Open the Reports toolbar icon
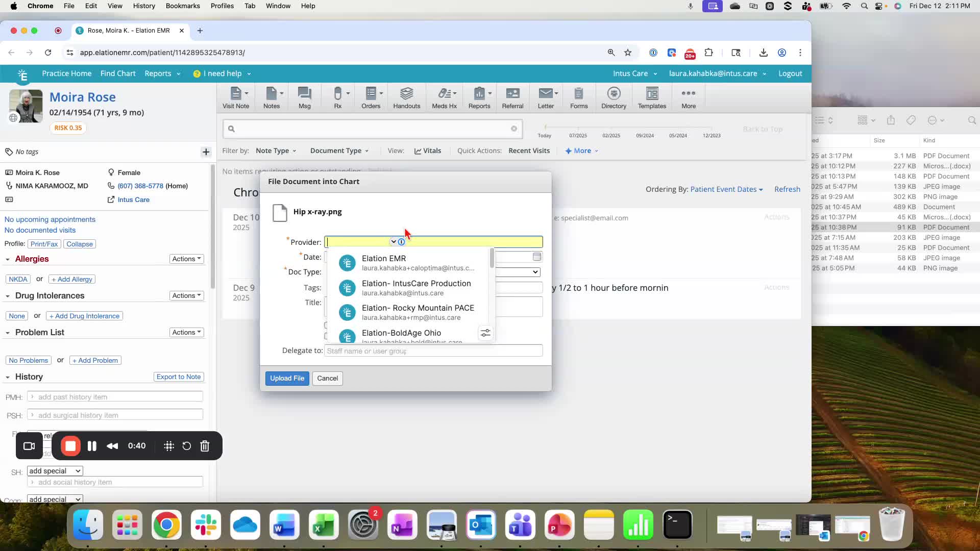Image resolution: width=980 pixels, height=551 pixels. [479, 97]
